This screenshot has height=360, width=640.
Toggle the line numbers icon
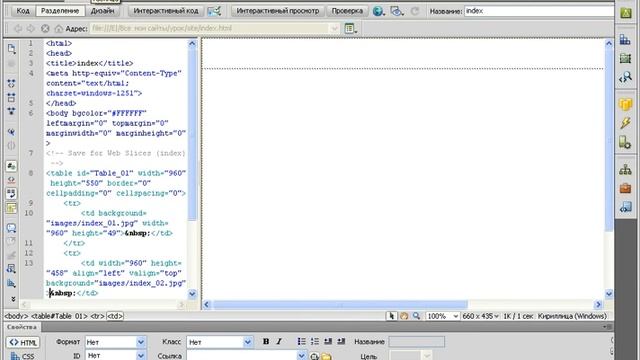(11, 166)
